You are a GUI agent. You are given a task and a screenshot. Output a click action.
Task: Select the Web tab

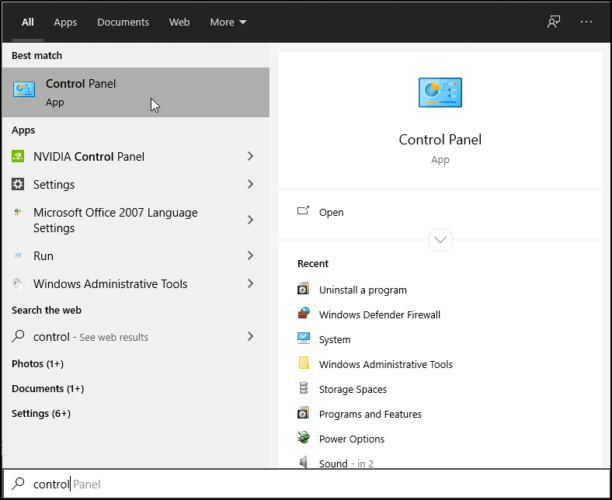[x=180, y=22]
